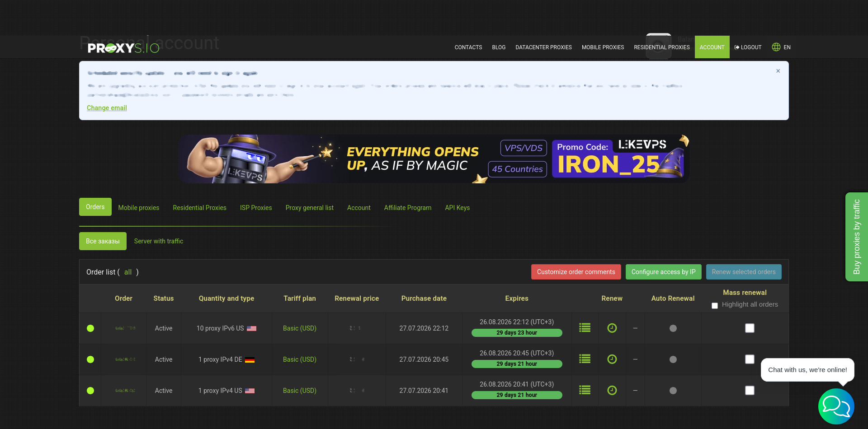Open the API Keys tab

[458, 208]
